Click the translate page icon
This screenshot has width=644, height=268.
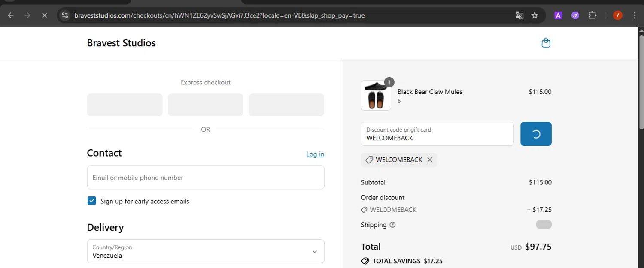[x=519, y=15]
